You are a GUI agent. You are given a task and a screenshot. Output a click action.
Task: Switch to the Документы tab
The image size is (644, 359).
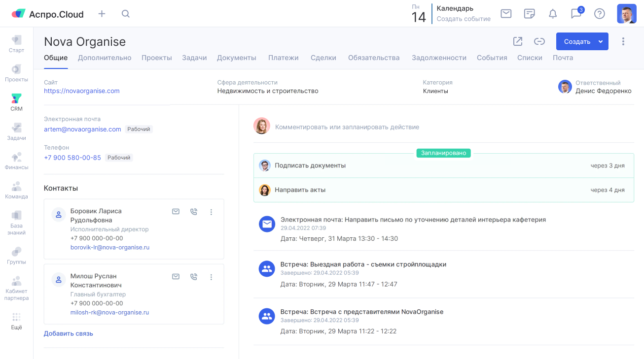coord(237,58)
